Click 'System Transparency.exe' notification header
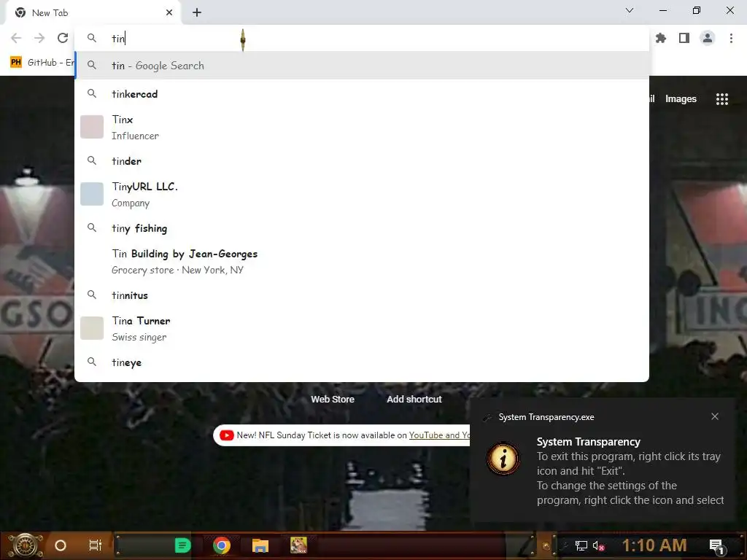The image size is (747, 560). [546, 417]
